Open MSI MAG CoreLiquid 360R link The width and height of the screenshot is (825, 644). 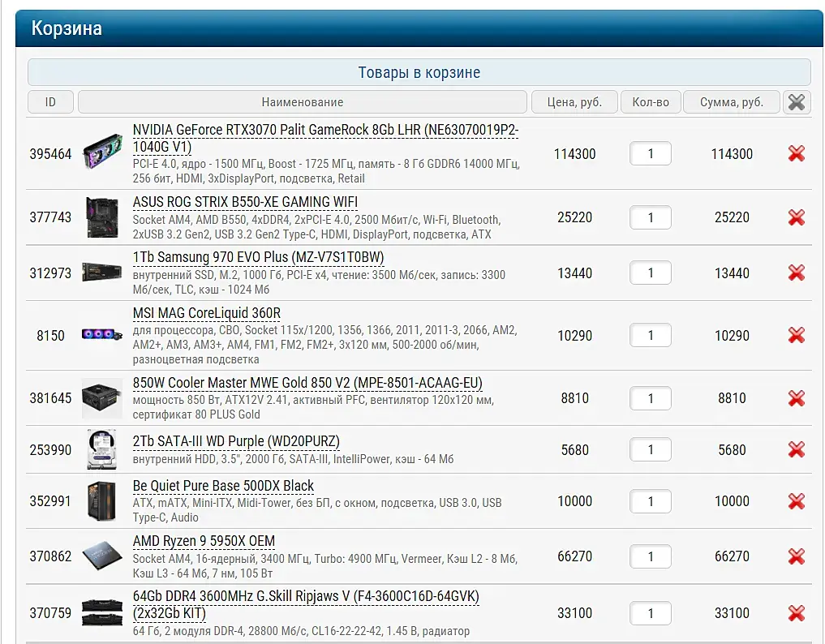coord(206,313)
